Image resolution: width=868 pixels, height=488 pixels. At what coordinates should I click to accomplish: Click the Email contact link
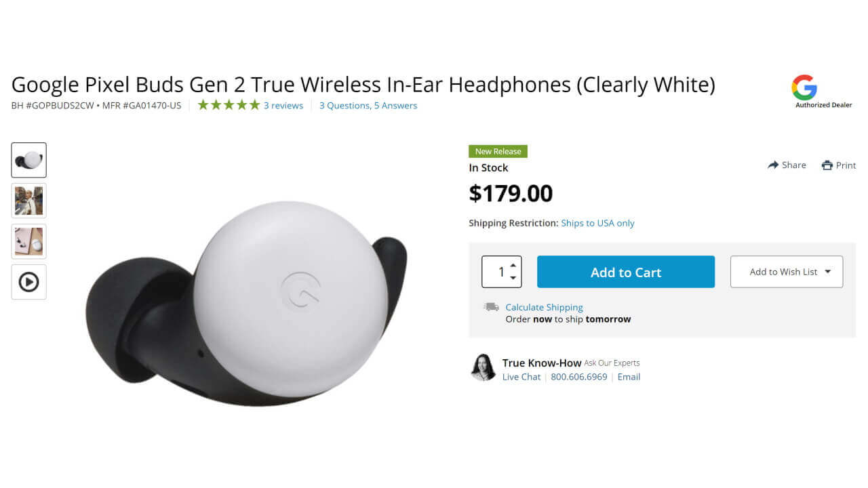629,377
